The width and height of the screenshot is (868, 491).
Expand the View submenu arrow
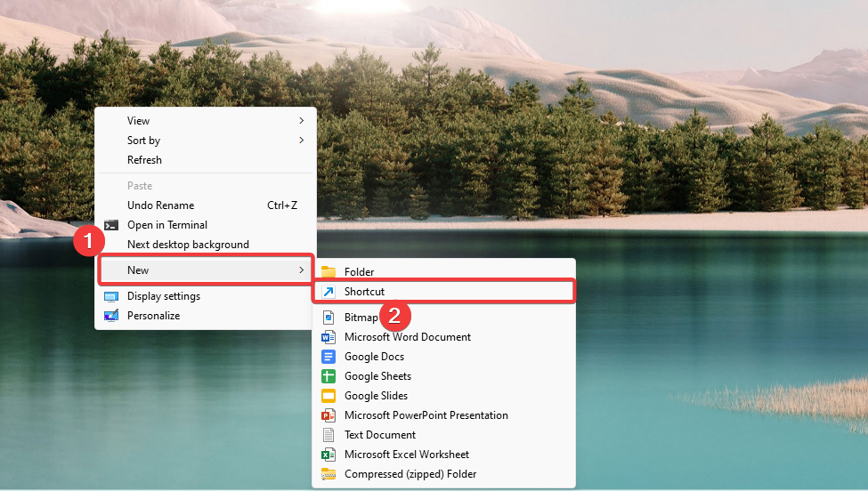tap(302, 121)
